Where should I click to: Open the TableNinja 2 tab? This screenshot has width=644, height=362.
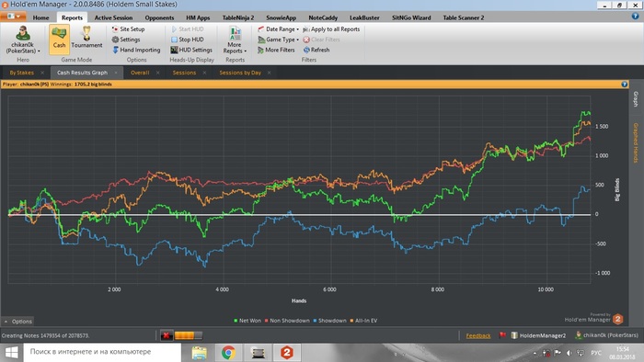(237, 17)
